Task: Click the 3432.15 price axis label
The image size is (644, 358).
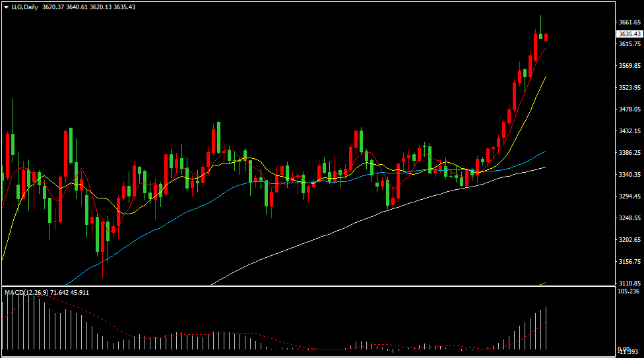Action: click(629, 131)
